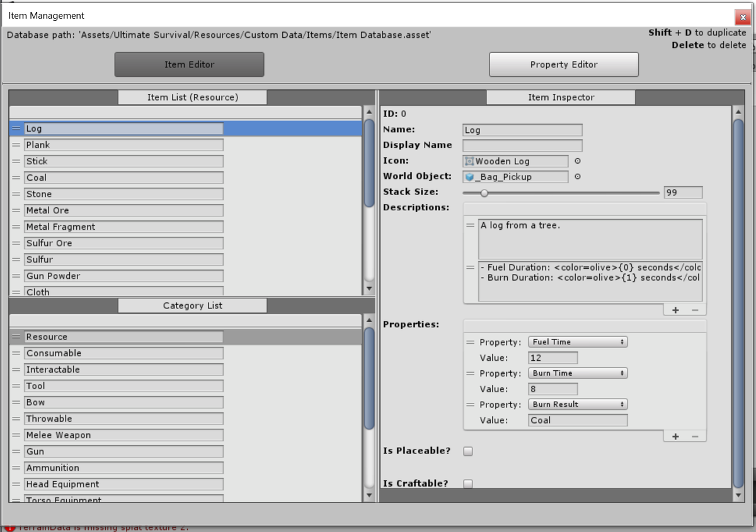
Task: Click the Fuel Time value field 12
Action: point(553,358)
